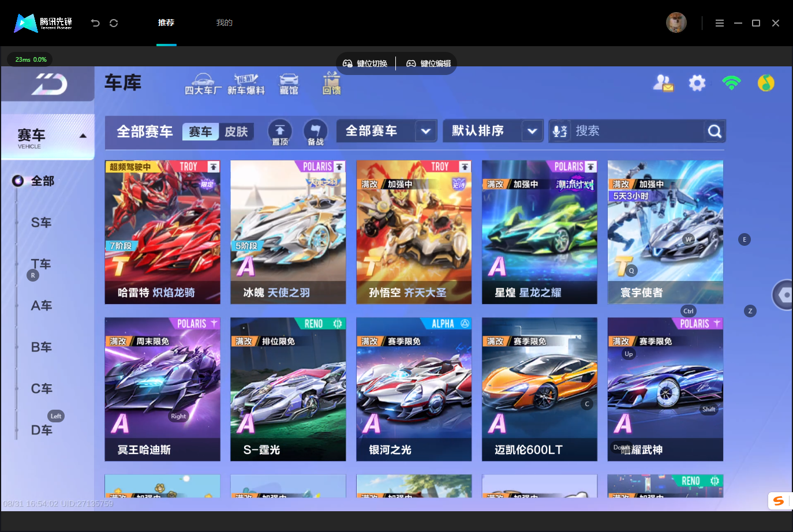The image size is (793, 532).
Task: Click the 置顶 pin icon
Action: tap(280, 132)
